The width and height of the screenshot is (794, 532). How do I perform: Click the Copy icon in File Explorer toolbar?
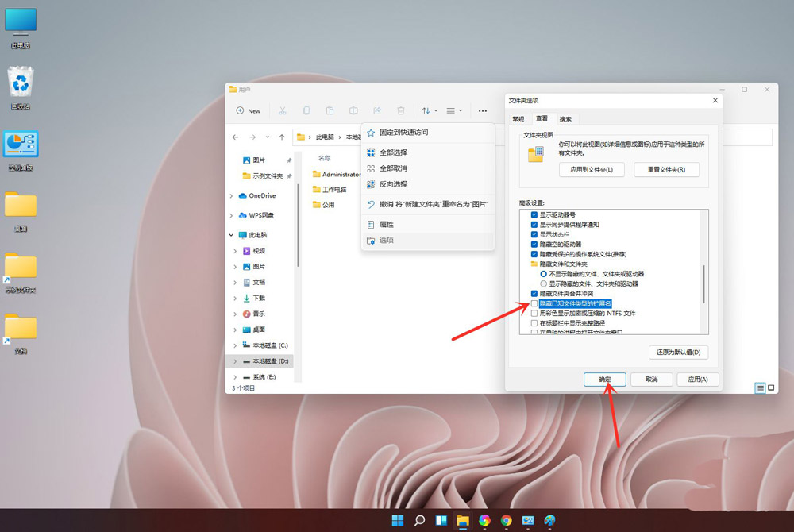(307, 110)
